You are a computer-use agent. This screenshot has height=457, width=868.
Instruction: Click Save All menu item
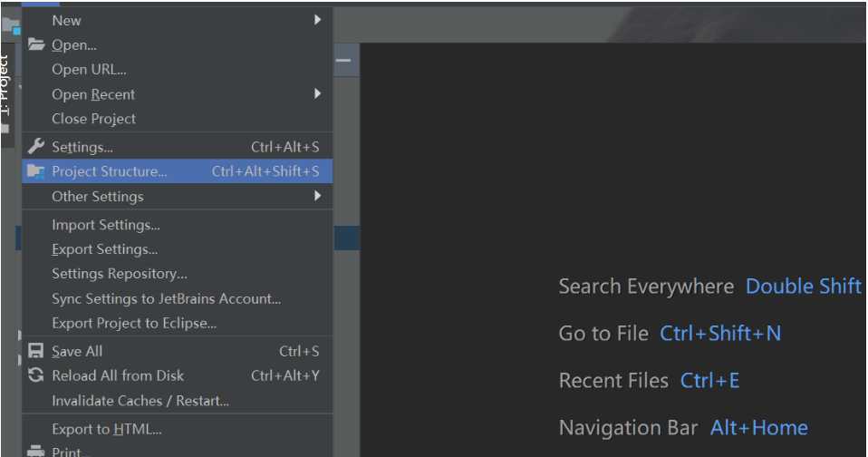coord(178,351)
